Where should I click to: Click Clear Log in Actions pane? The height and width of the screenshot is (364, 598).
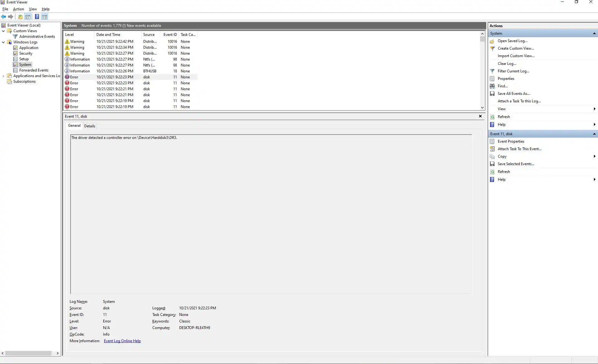point(507,64)
